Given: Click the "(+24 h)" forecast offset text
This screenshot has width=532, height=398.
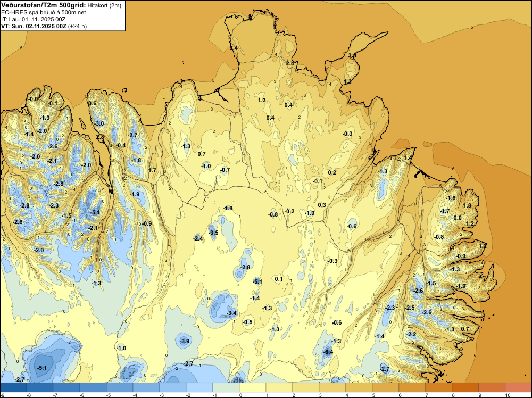Looking at the screenshot, I should click(x=77, y=26).
